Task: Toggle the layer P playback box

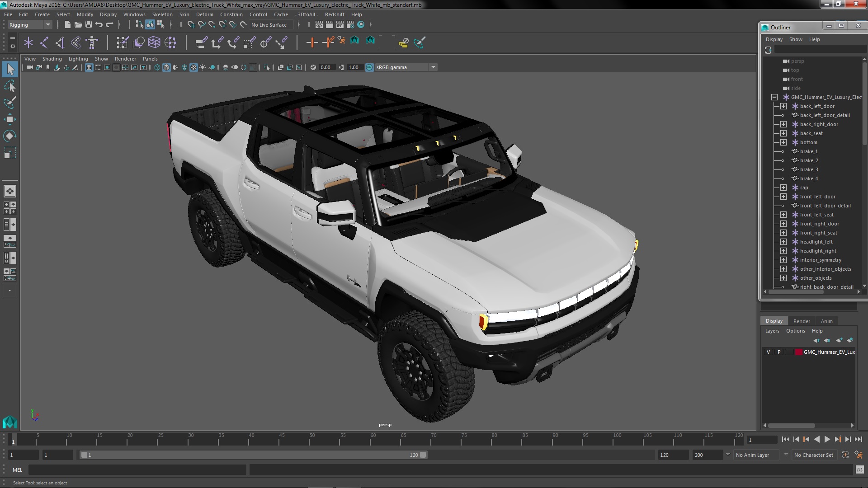Action: coord(778,352)
